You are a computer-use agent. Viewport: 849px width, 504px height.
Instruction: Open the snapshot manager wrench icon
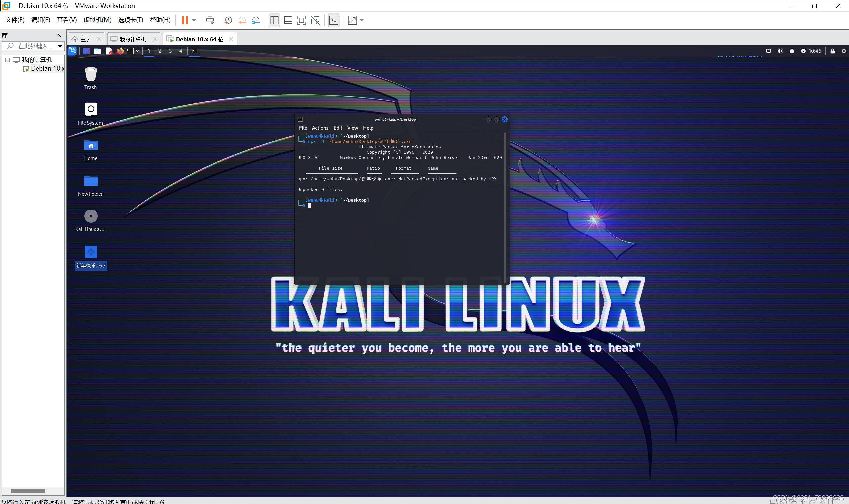(256, 20)
